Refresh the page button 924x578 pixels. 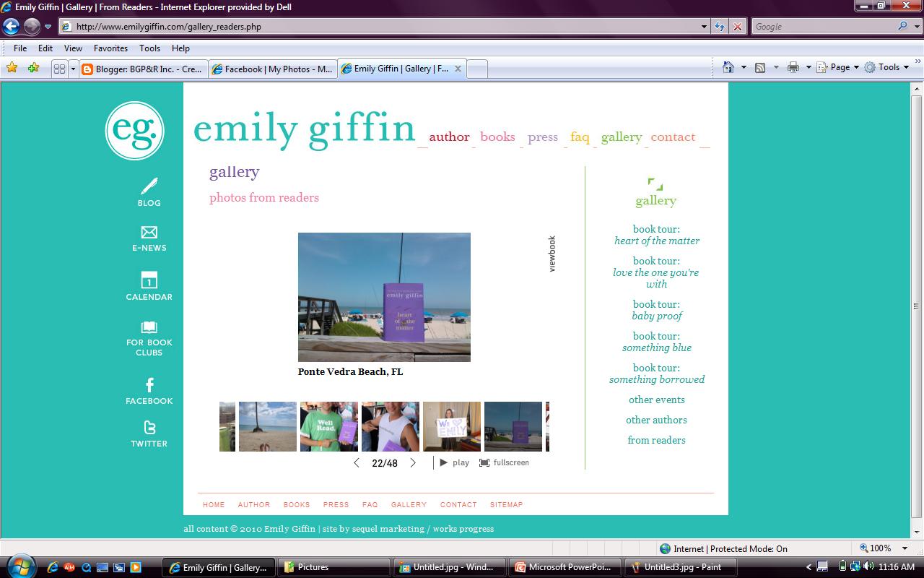click(720, 27)
